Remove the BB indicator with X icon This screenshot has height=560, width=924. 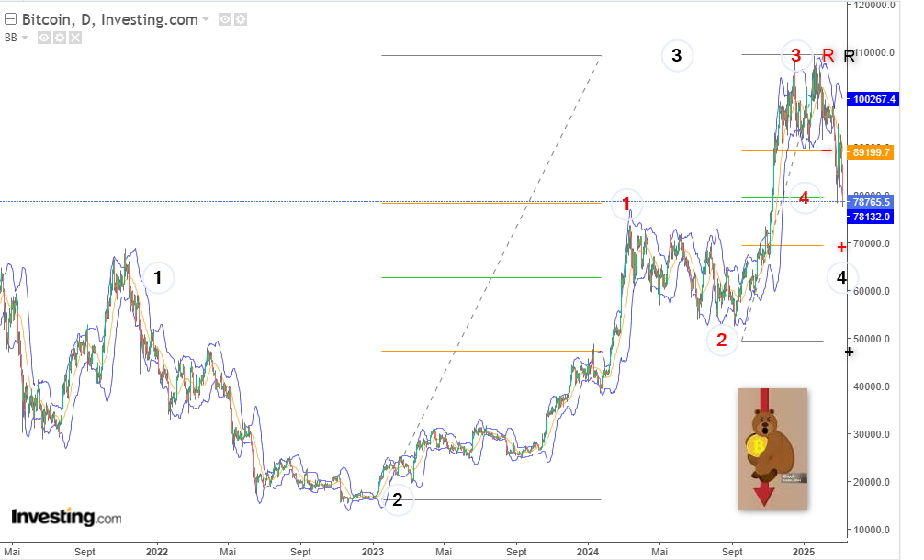74,39
